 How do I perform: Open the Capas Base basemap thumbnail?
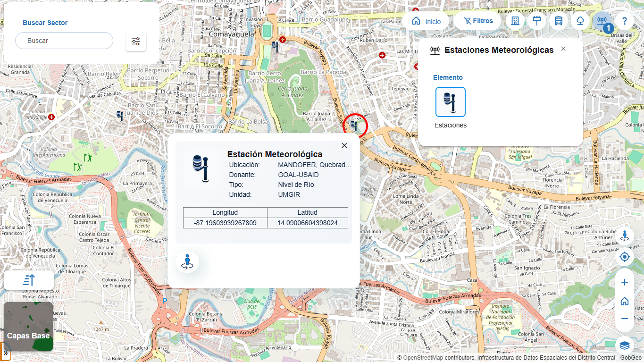28,327
